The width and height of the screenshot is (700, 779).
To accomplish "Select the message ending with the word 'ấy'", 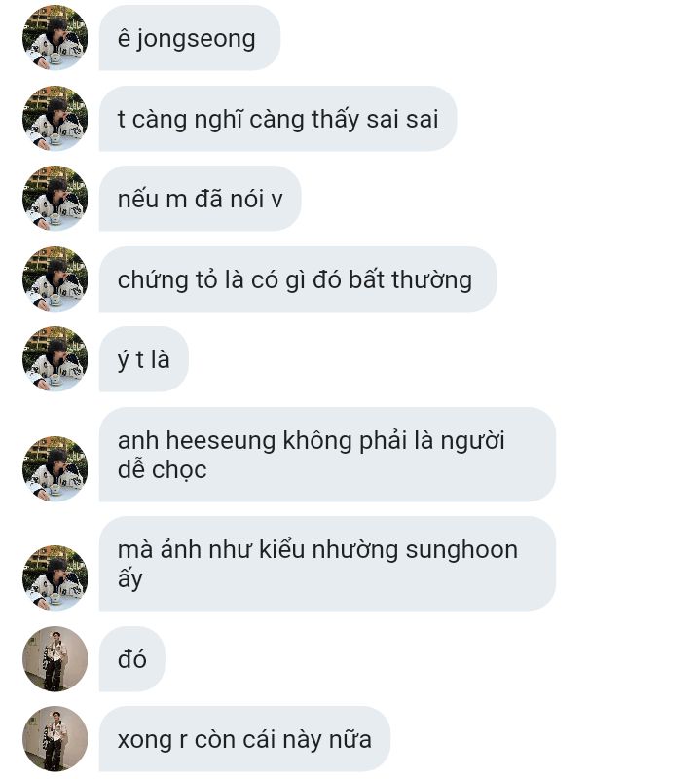I will (x=327, y=564).
